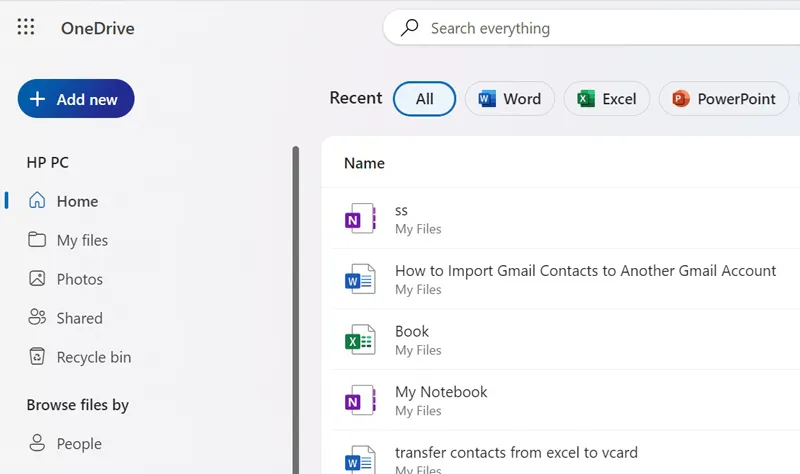This screenshot has width=800, height=474.
Task: Click My Files under Gmail Contacts document
Action: [418, 289]
